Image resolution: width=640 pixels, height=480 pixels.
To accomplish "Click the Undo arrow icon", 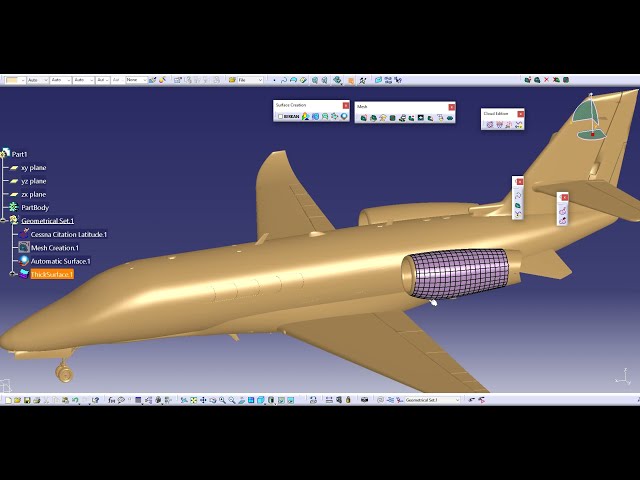I will (75, 400).
